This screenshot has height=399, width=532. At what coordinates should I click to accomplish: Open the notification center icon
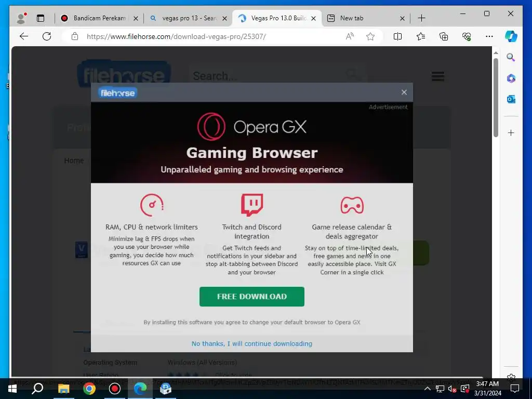(x=515, y=389)
